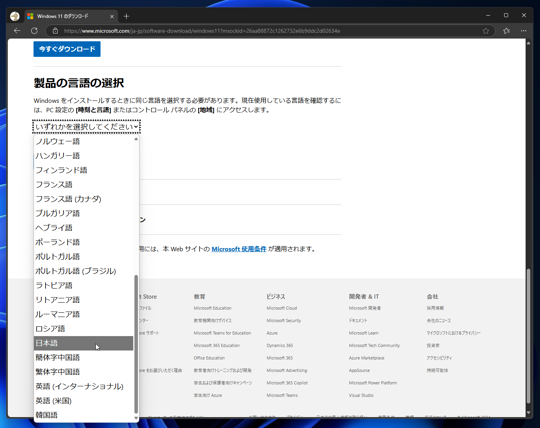Image resolution: width=540 pixels, height=428 pixels.
Task: Pick ポルトガル語 (ブラジル) from the dropdown
Action: tap(83, 271)
